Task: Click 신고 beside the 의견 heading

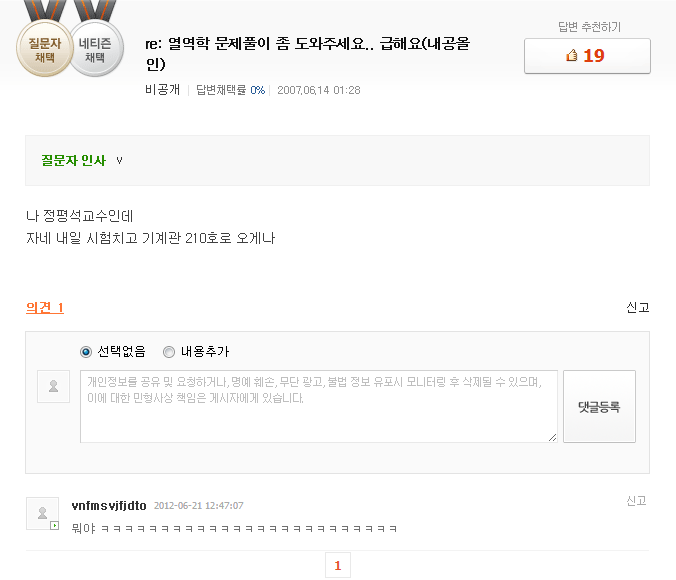Action: pos(638,307)
